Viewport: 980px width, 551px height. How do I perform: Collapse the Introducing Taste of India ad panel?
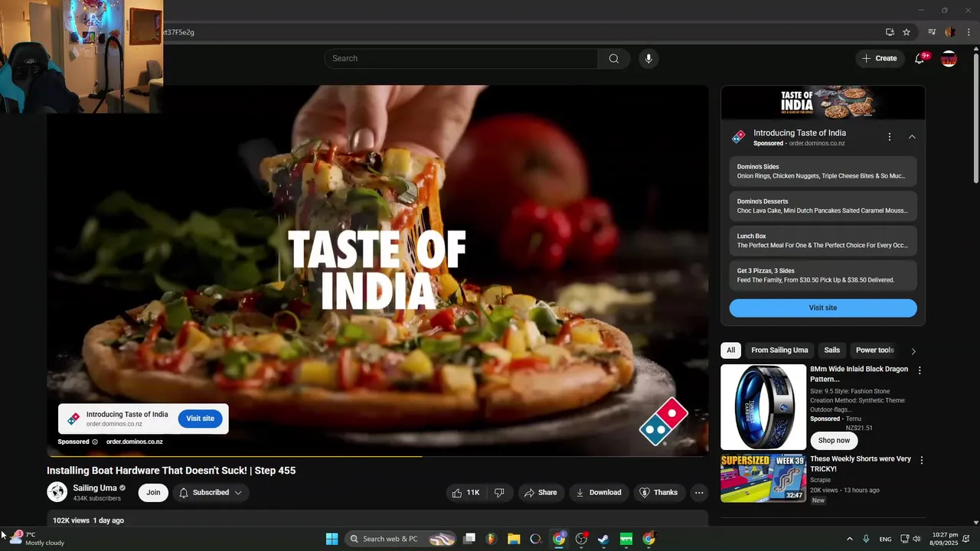tap(912, 137)
